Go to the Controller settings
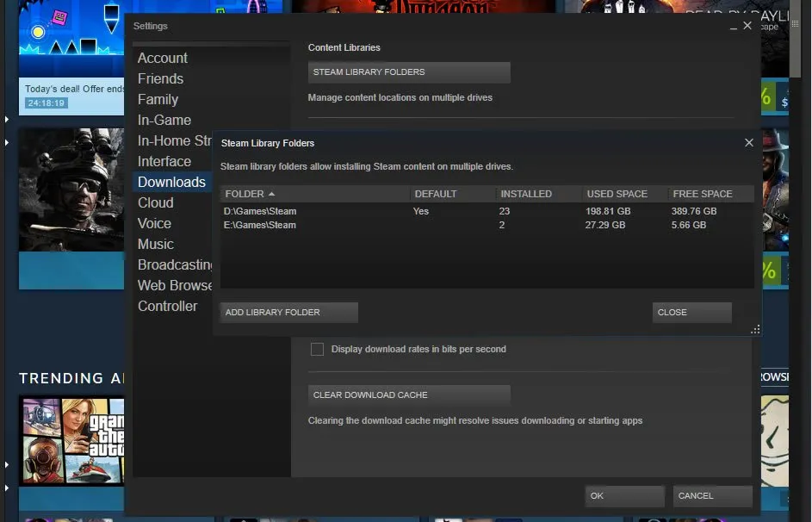This screenshot has height=522, width=812. pos(167,307)
